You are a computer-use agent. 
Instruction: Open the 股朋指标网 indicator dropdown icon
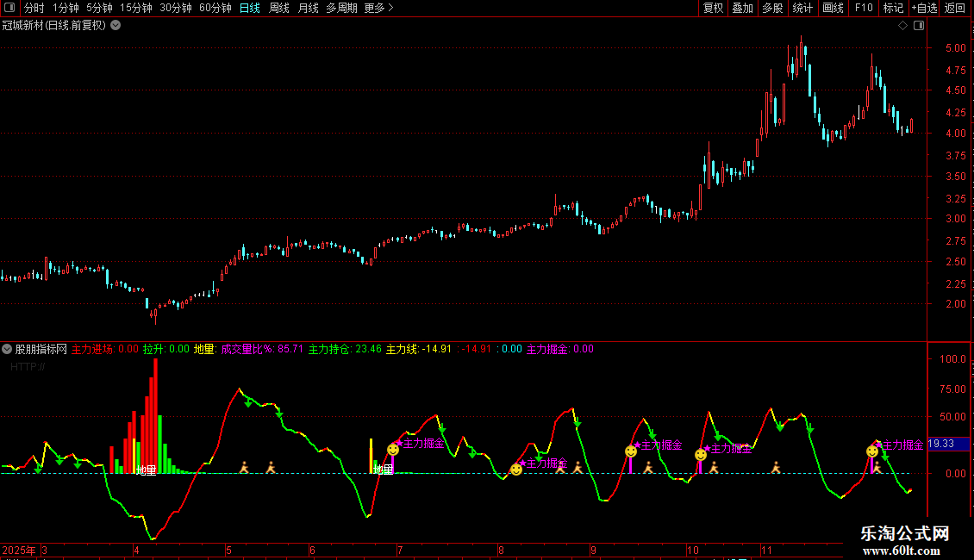coord(7,349)
